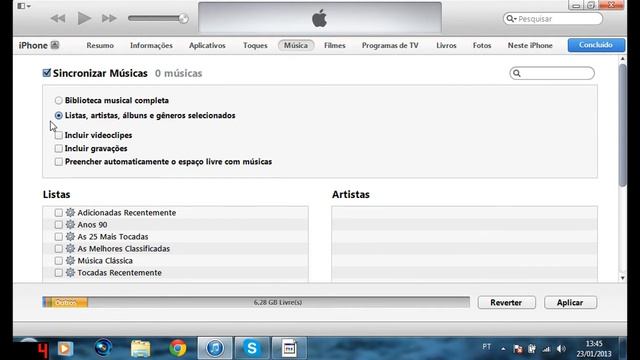Show hidden tray icons arrow
The width and height of the screenshot is (640, 360).
503,349
